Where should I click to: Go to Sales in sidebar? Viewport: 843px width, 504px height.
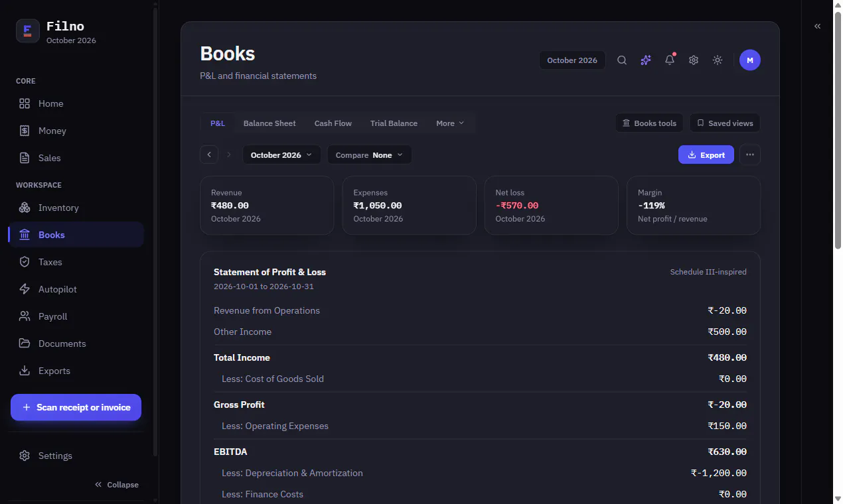(x=76, y=158)
